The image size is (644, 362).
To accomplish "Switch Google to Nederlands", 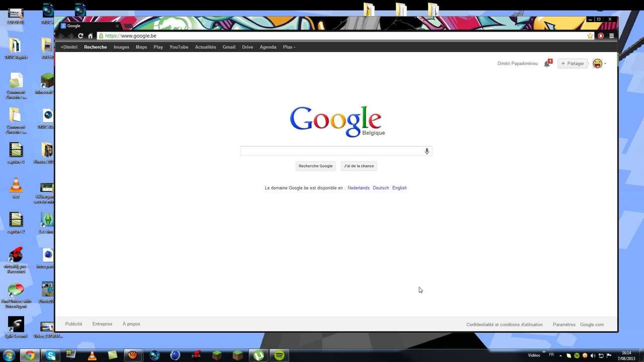I will coord(358,188).
